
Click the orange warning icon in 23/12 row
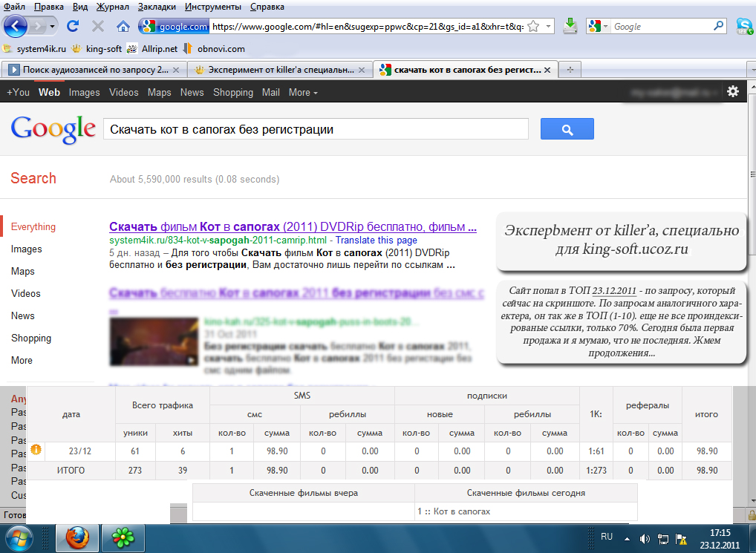36,450
